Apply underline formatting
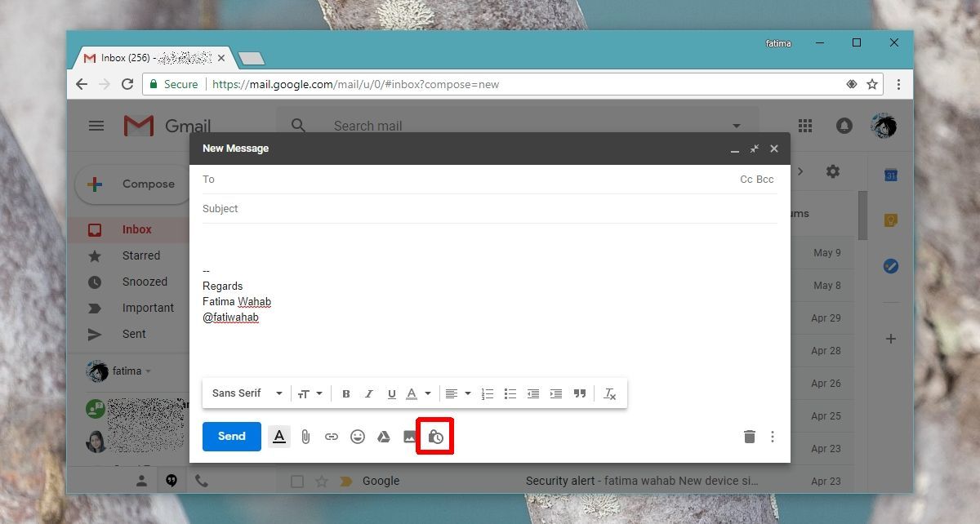Viewport: 980px width, 524px height. [x=391, y=393]
